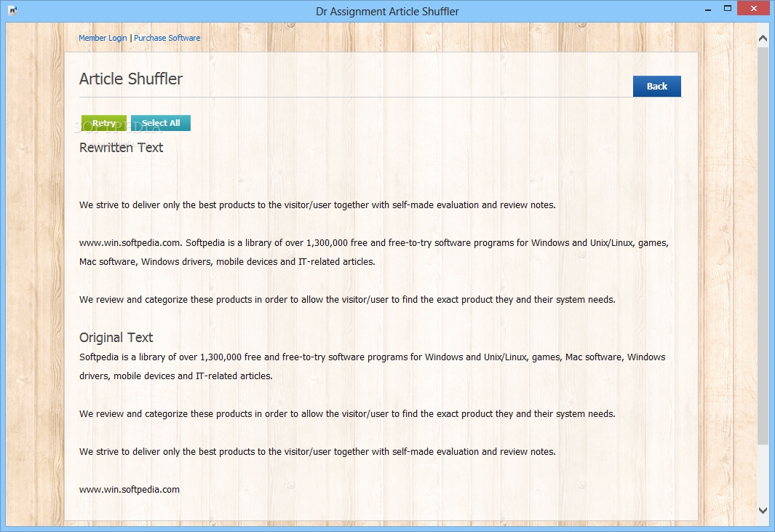Click rewritten line 'Mac software, Windows drivers'
Screen dimensions: 775x532
pyautogui.click(x=227, y=261)
